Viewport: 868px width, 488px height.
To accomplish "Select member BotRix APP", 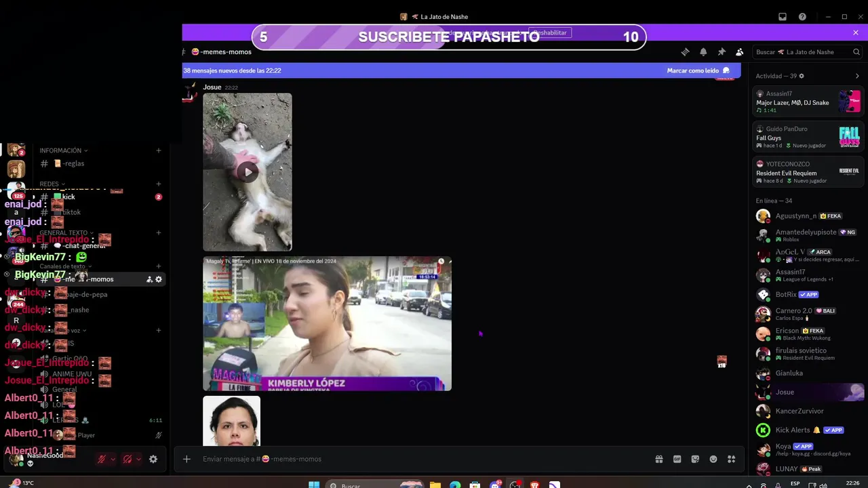I will coord(808,294).
